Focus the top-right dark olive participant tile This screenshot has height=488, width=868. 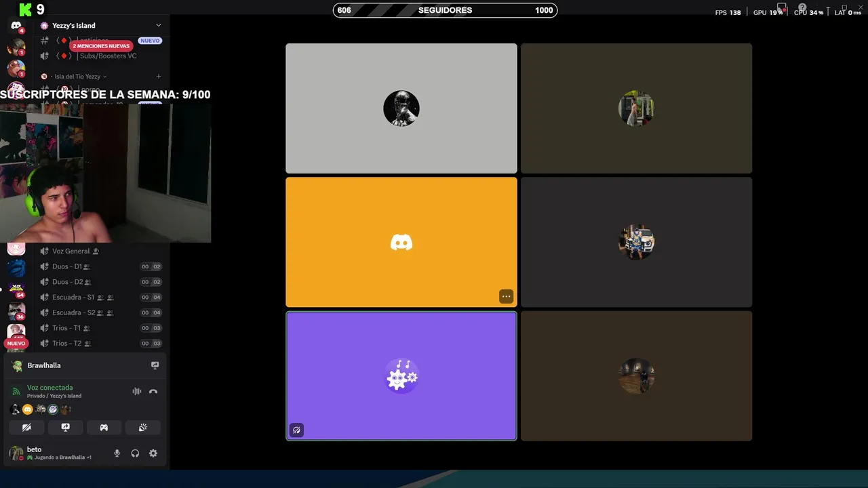click(636, 108)
